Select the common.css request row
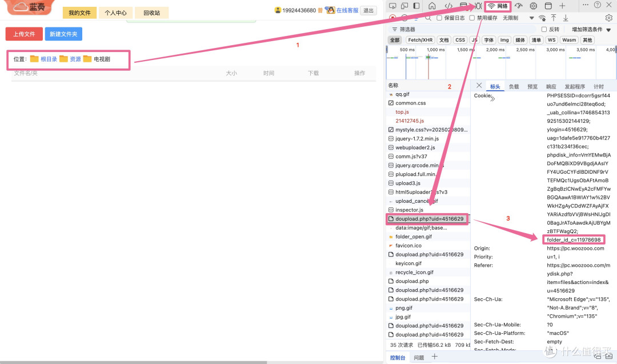Screen dimensions: 617x364 coord(428,103)
